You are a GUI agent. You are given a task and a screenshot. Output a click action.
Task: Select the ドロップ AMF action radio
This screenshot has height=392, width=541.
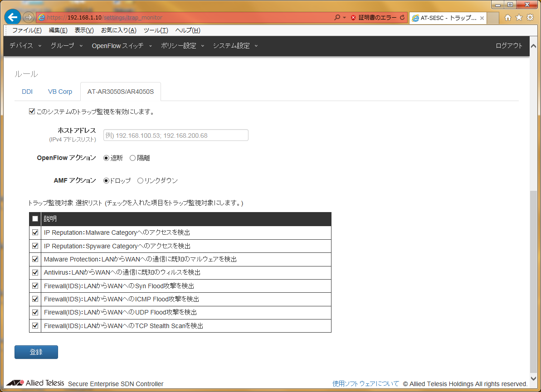click(x=106, y=181)
